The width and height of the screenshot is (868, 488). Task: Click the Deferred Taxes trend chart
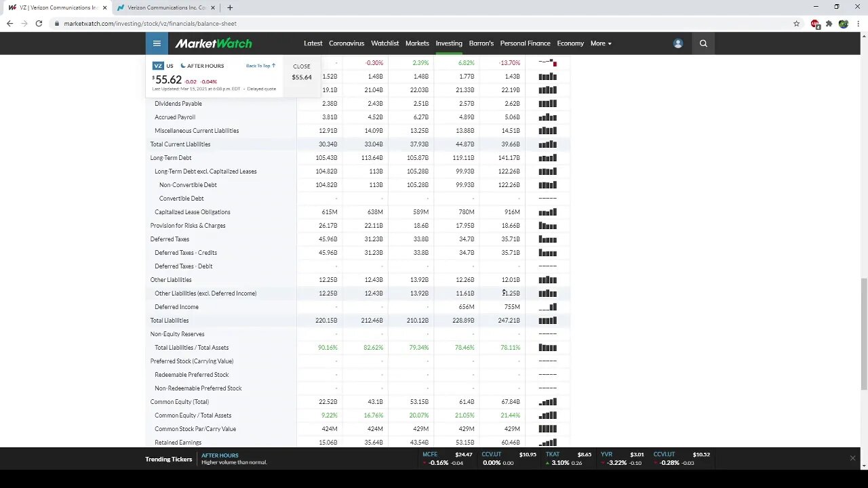tap(547, 239)
